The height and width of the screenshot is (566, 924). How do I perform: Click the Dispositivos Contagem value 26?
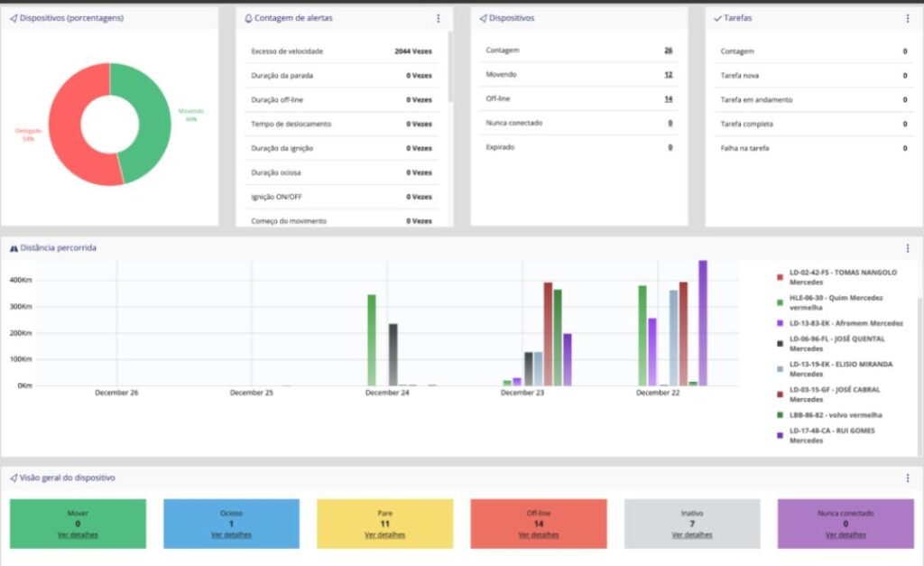[x=669, y=51]
